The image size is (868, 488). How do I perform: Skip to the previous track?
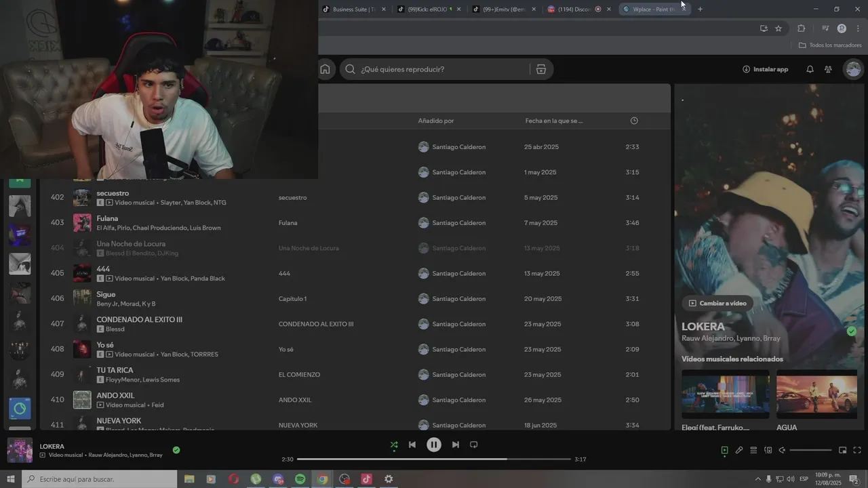(x=412, y=445)
